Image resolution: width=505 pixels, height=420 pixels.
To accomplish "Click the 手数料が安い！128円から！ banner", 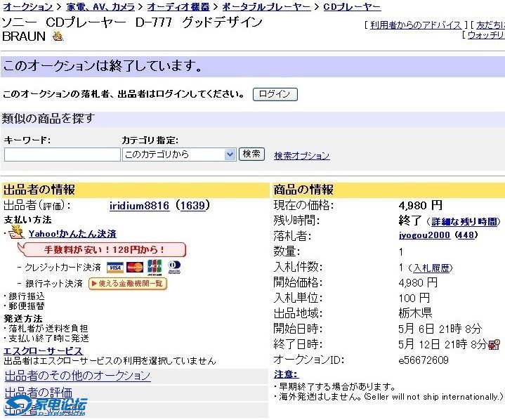I will tap(102, 249).
